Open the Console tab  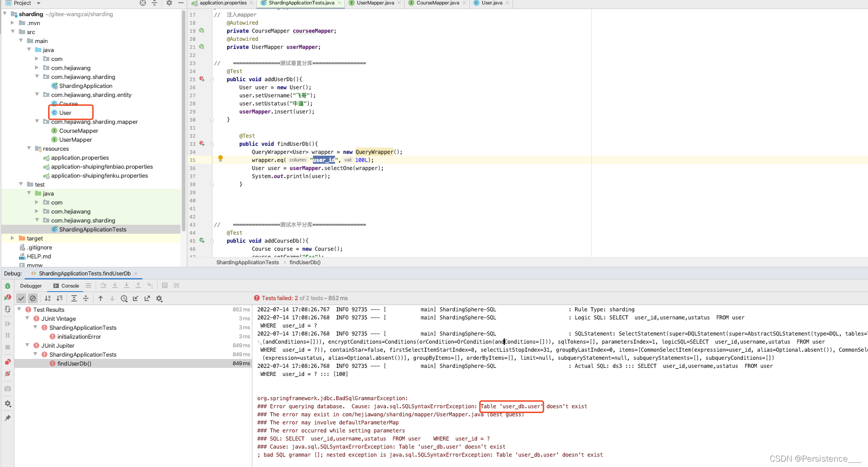tap(66, 286)
